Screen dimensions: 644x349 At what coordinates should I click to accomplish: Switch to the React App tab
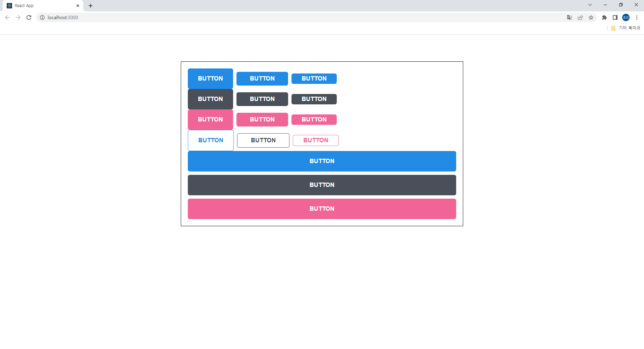pyautogui.click(x=44, y=6)
